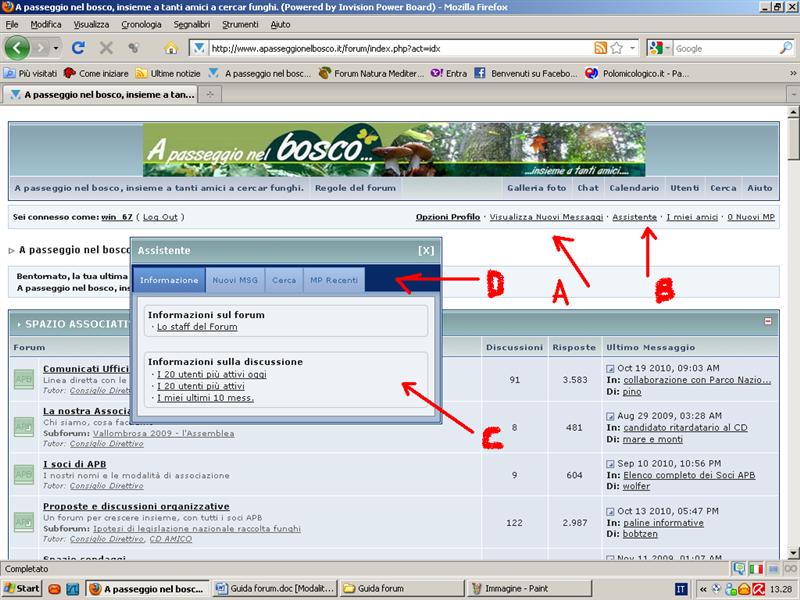Open a new tab with the plus button

210,94
